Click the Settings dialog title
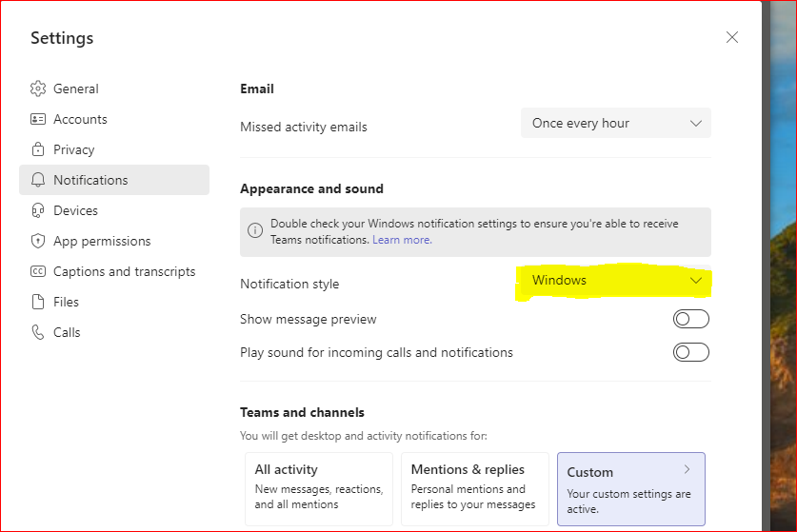The width and height of the screenshot is (797, 532). tap(62, 38)
